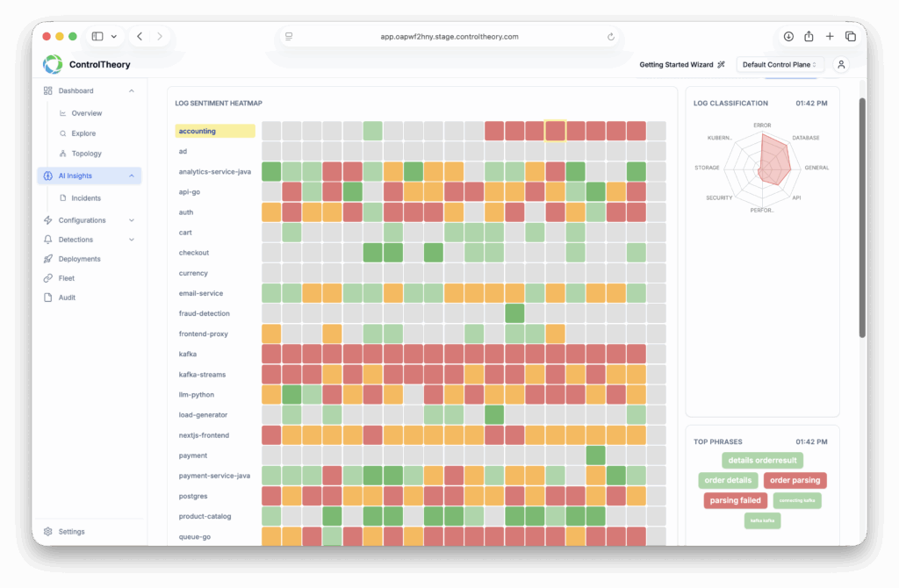Open the user profile icon
The width and height of the screenshot is (899, 588).
click(841, 64)
